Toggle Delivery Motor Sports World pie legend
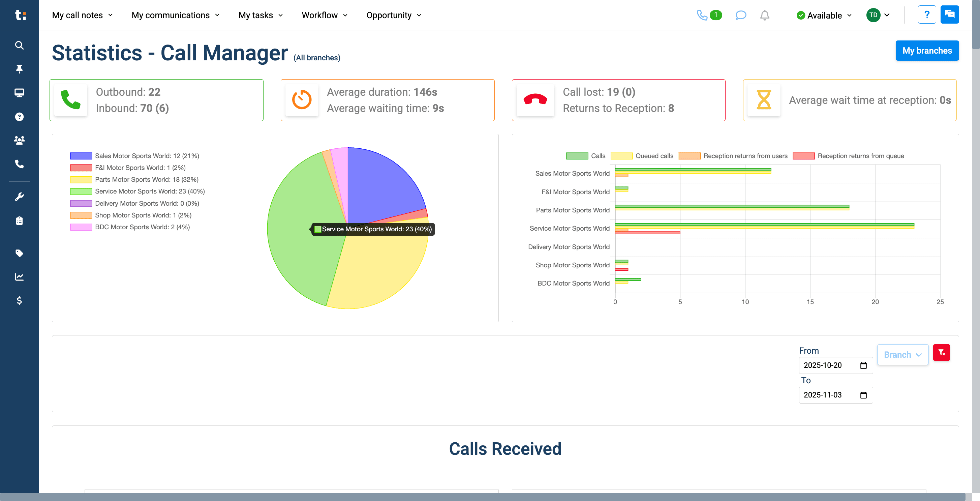This screenshot has width=980, height=501. coord(135,203)
